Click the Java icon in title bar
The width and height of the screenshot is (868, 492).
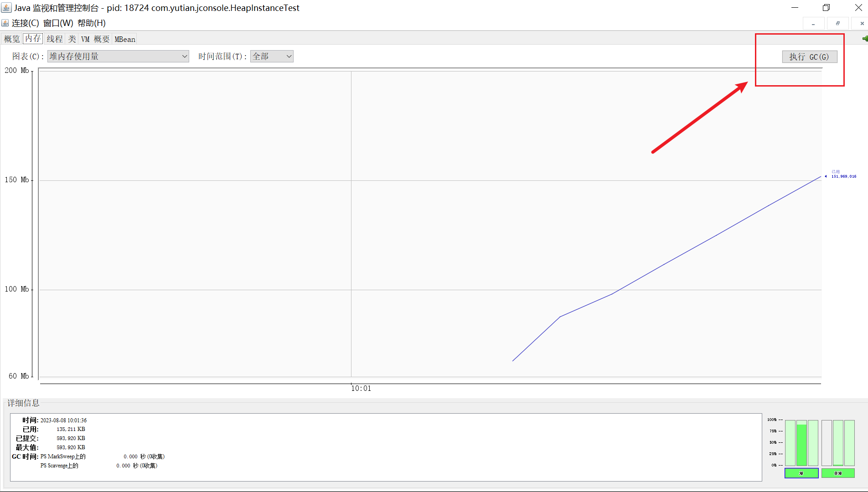[6, 8]
